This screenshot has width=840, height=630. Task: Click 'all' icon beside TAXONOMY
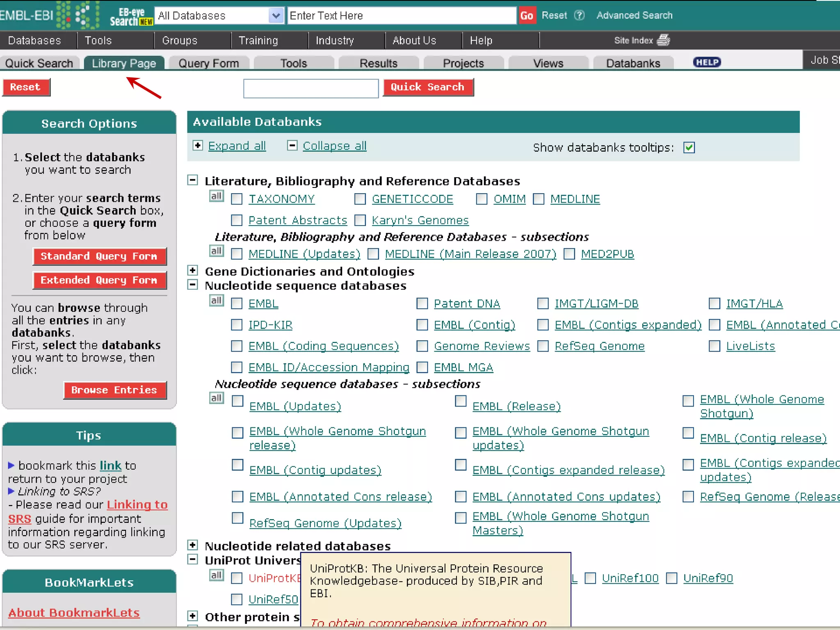[217, 196]
